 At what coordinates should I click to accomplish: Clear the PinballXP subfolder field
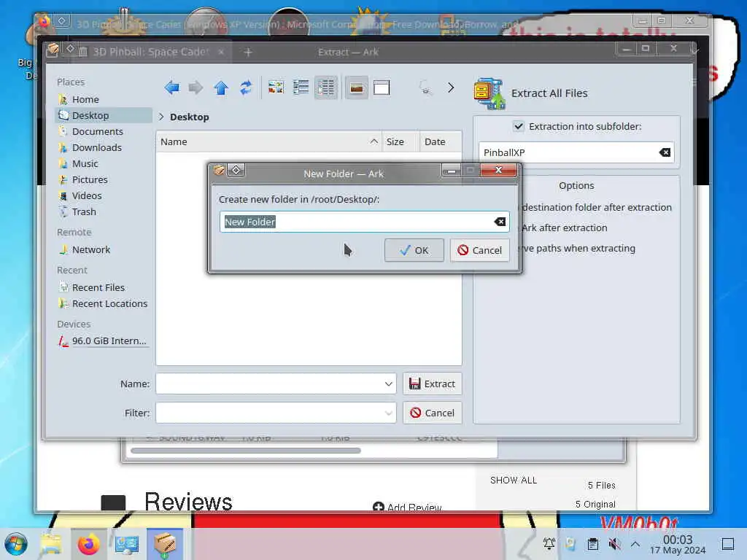pos(665,152)
